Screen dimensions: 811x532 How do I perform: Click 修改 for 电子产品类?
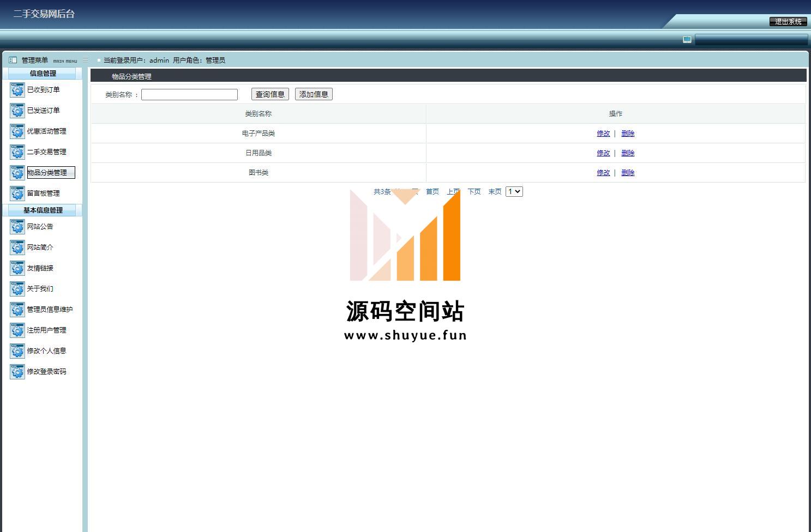tap(603, 133)
